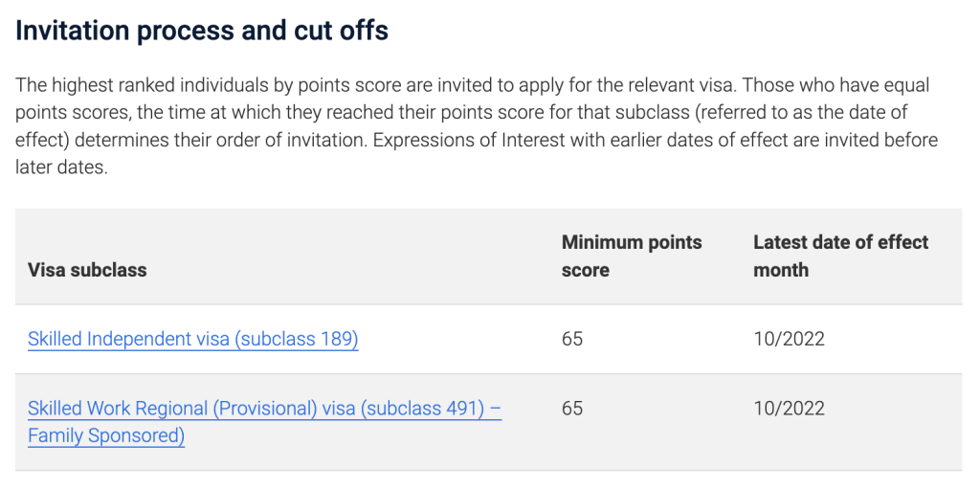This screenshot has width=980, height=490.
Task: Click the 'Minimum points score' column header
Action: click(x=631, y=256)
